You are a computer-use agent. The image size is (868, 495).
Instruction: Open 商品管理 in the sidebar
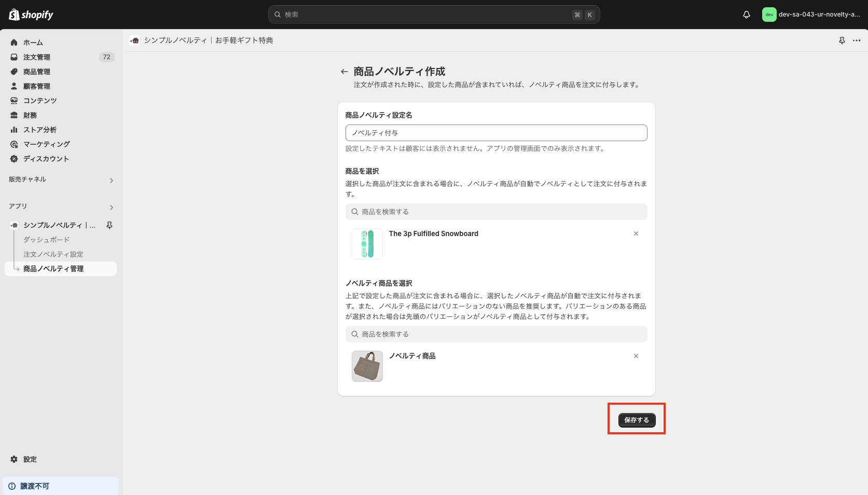tap(37, 71)
